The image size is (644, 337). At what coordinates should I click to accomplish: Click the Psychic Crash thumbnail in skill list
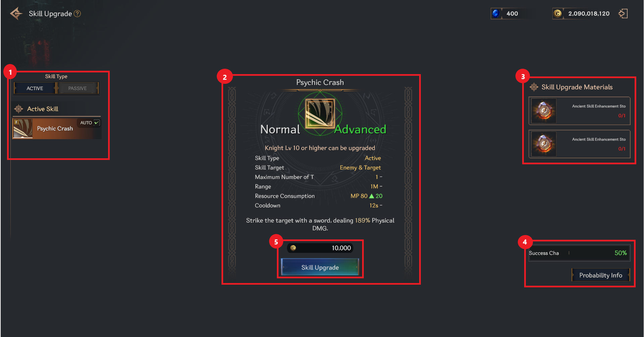pos(23,128)
